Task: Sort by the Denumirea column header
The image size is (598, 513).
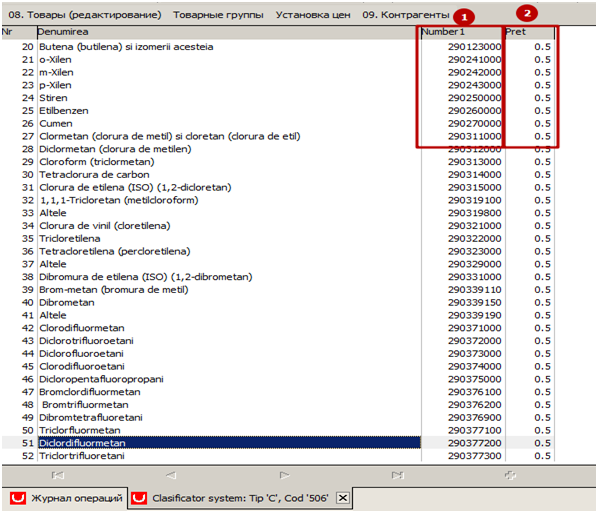Action: pos(229,32)
